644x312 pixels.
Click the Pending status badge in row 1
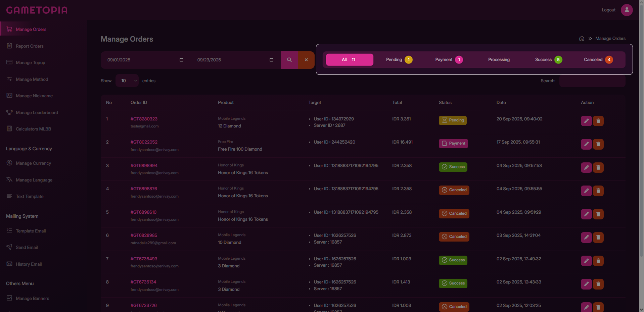coord(453,120)
